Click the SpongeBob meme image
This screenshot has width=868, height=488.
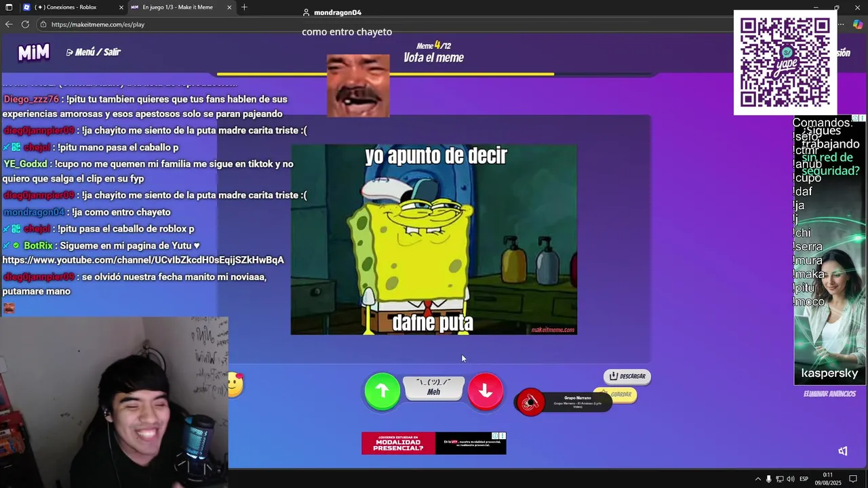434,239
